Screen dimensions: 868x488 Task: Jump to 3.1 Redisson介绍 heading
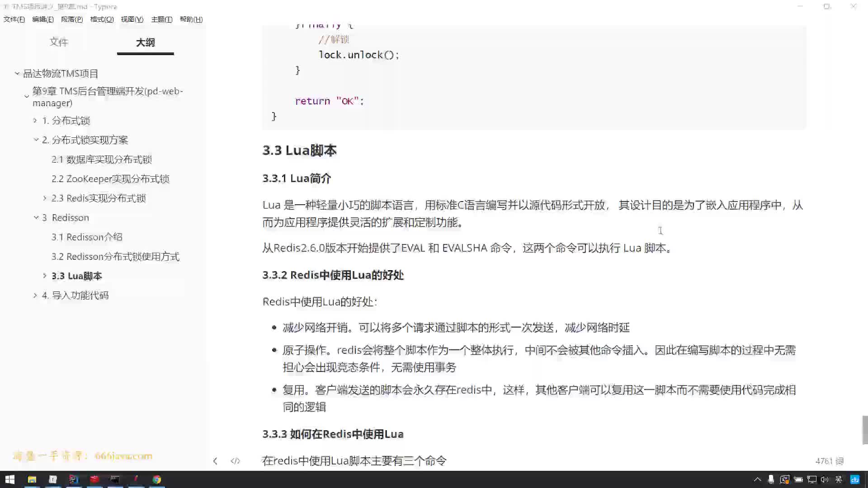pos(87,237)
